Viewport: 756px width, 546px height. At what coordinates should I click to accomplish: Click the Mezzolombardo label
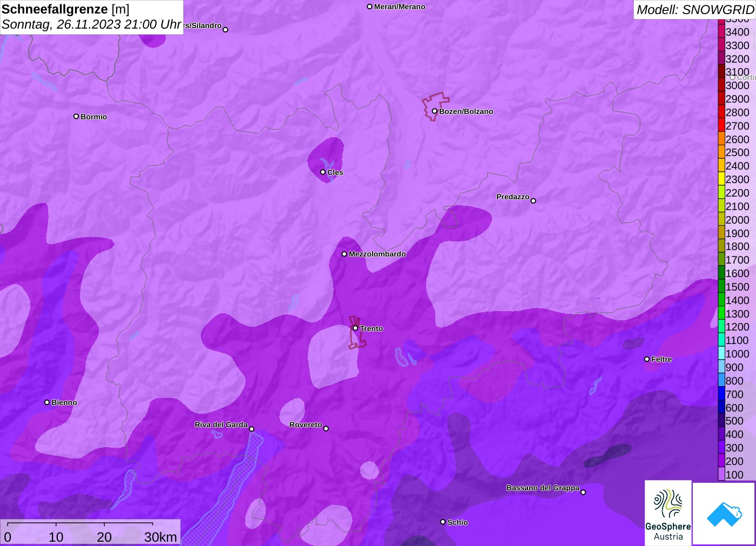click(x=377, y=254)
